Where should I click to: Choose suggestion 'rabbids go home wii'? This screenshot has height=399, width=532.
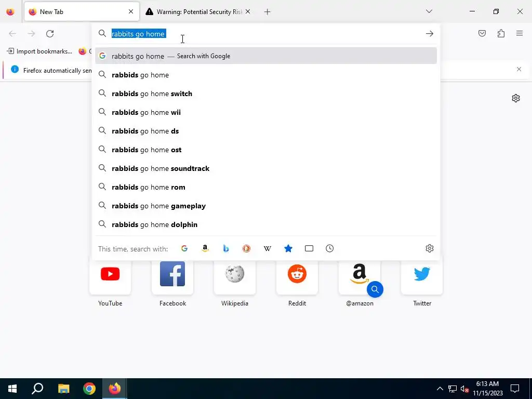[265, 112]
